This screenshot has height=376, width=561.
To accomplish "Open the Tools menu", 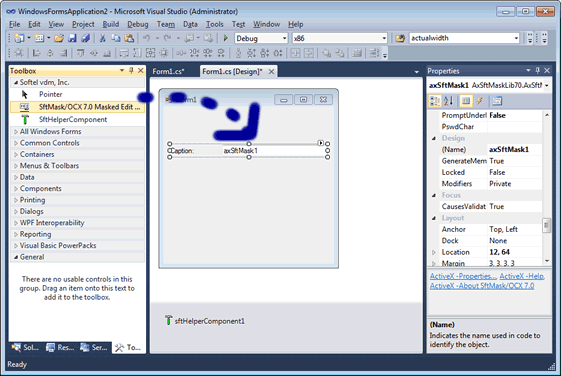I will tap(214, 24).
